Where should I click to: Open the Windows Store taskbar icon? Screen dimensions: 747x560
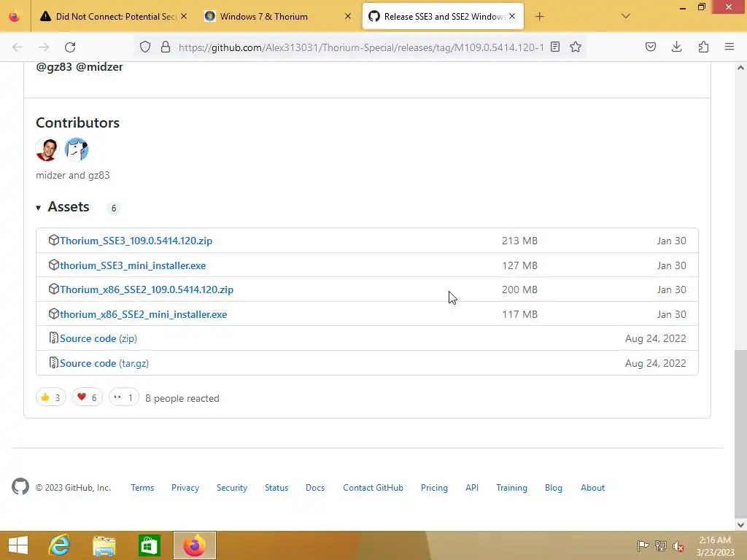pos(149,545)
